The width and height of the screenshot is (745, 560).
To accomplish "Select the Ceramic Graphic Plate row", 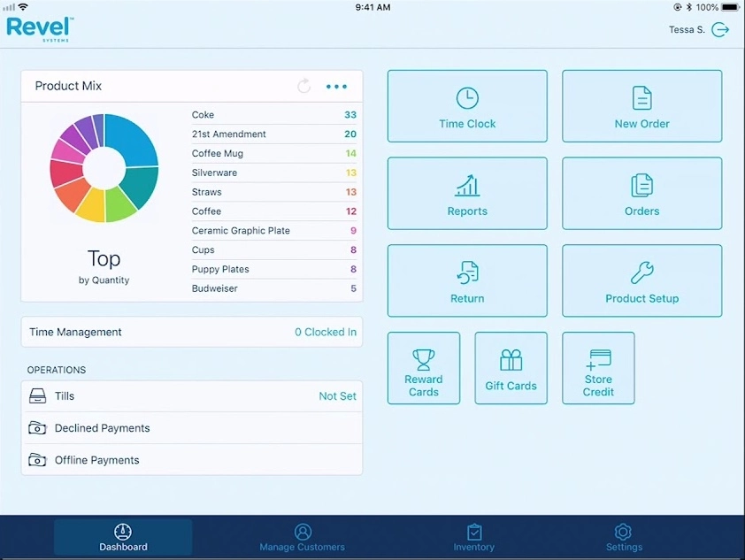I will click(x=274, y=230).
